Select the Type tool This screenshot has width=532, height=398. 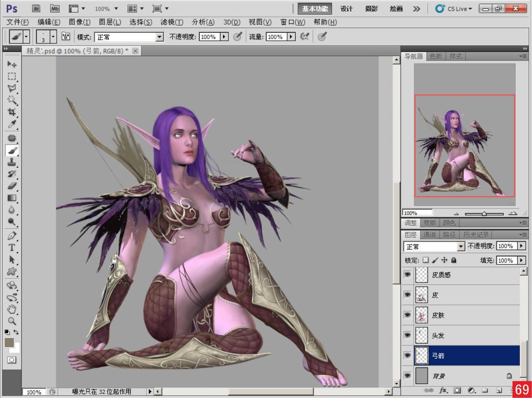click(x=12, y=247)
